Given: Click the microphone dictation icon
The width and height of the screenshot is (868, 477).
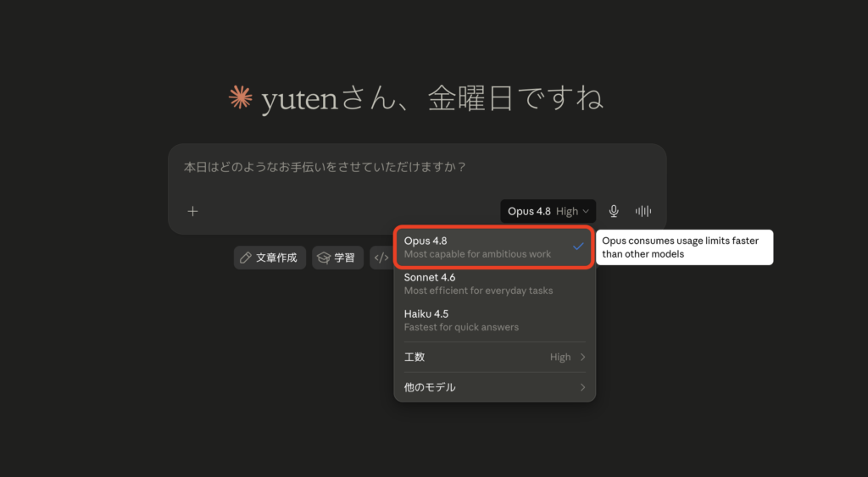Looking at the screenshot, I should [614, 211].
